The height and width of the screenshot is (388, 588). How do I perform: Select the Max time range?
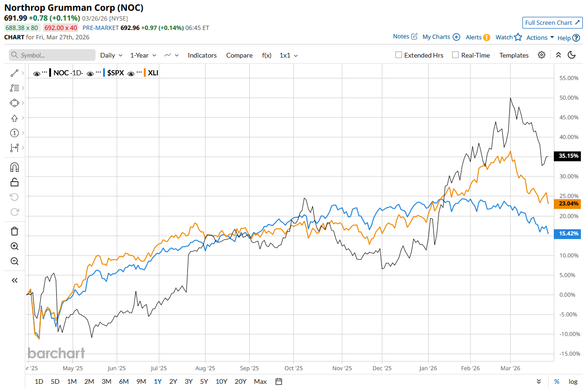pyautogui.click(x=261, y=381)
